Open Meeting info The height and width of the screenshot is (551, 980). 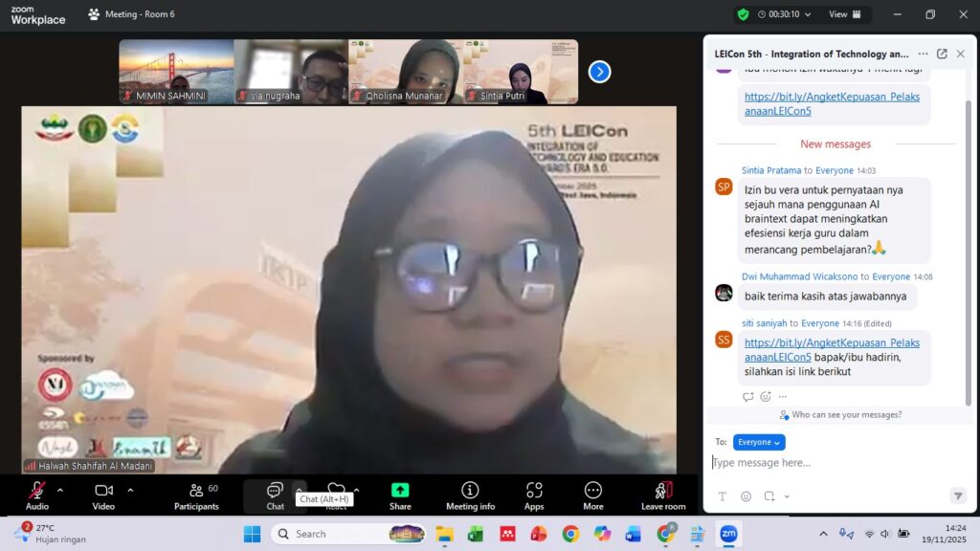(470, 495)
